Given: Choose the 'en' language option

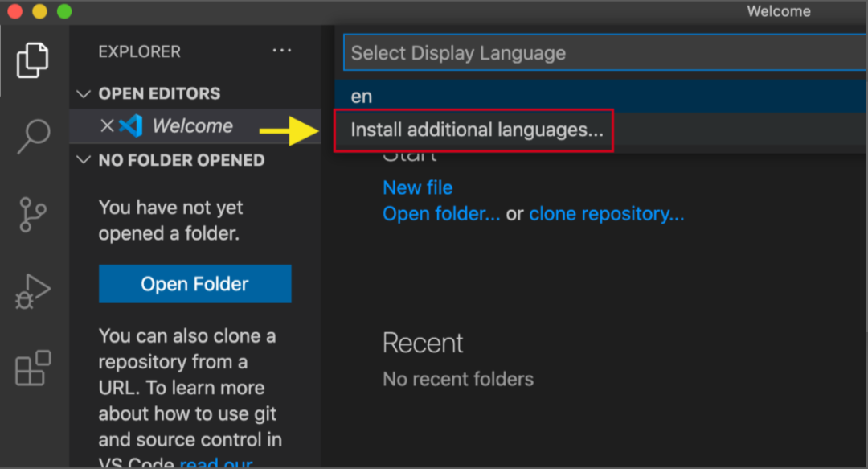Looking at the screenshot, I should tap(600, 97).
